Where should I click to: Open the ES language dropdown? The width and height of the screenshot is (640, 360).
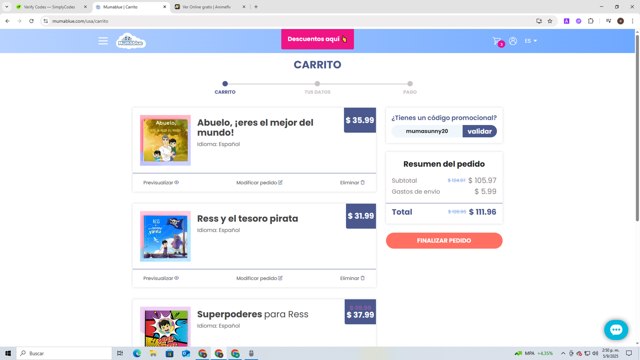531,41
